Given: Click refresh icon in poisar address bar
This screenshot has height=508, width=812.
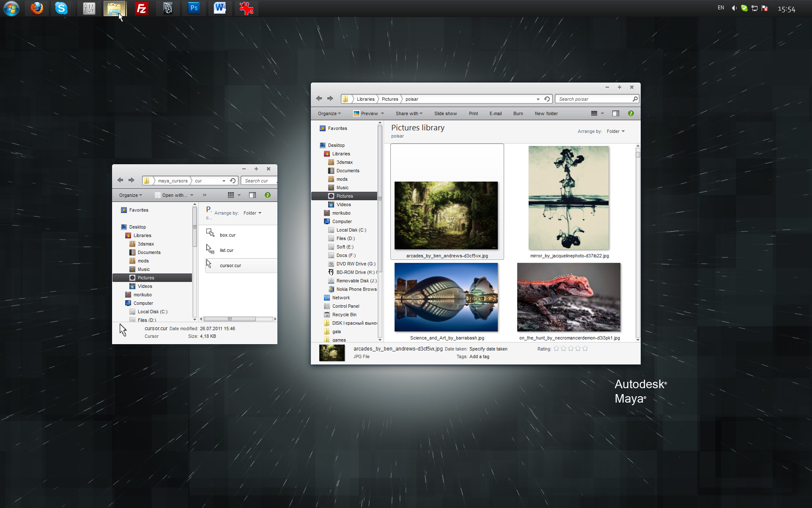Looking at the screenshot, I should [x=547, y=99].
